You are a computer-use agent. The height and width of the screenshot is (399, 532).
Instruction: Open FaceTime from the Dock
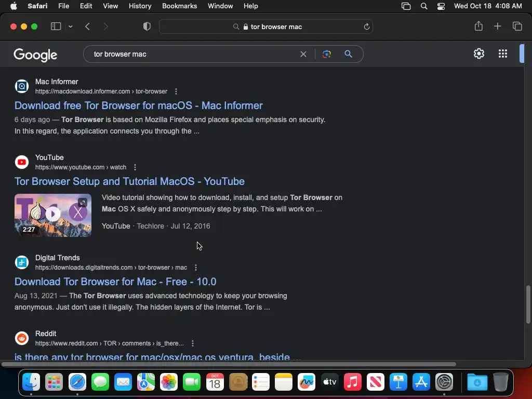pos(192,382)
